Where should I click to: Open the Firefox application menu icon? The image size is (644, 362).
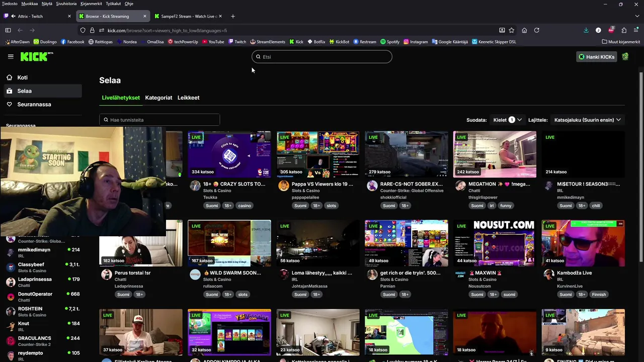(636, 30)
